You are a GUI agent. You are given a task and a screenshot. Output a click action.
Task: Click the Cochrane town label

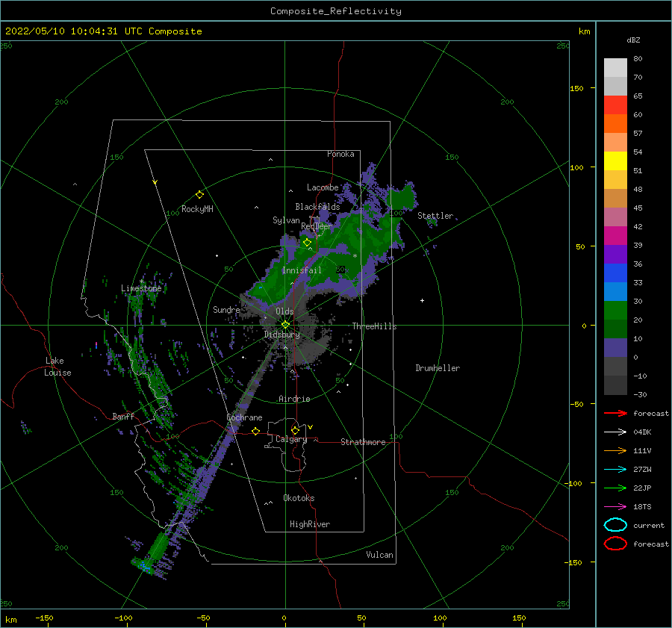[x=244, y=417]
